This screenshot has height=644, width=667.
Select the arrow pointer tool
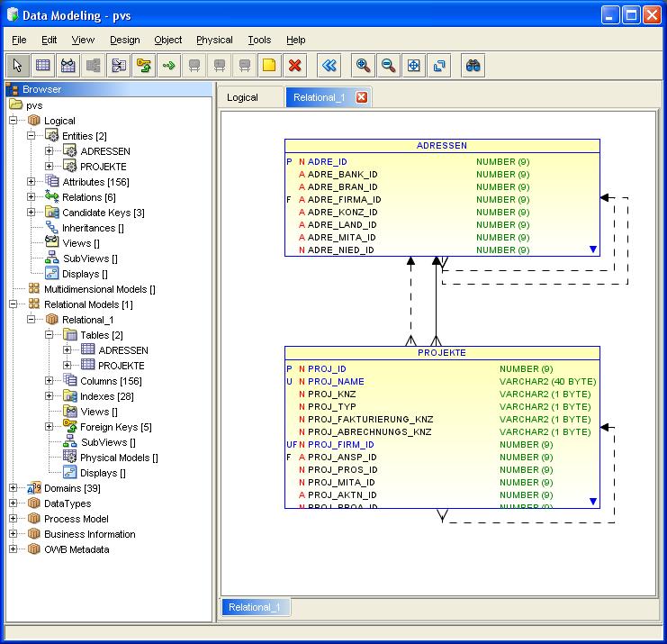point(17,66)
